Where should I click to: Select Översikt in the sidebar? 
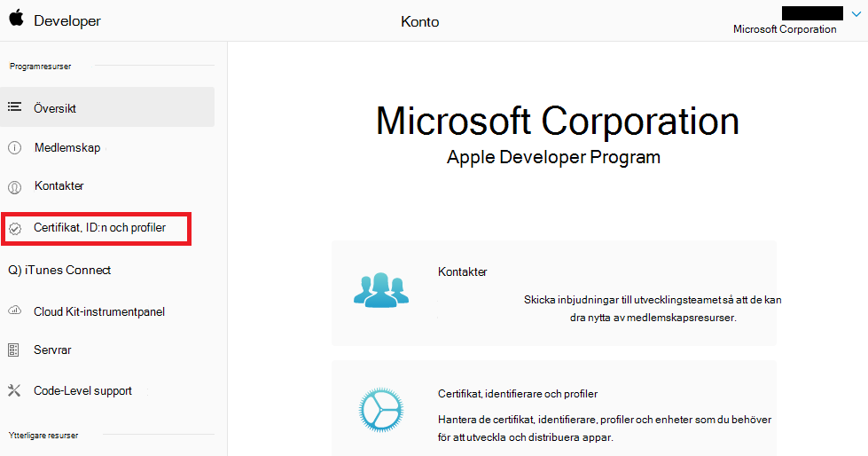(x=107, y=107)
